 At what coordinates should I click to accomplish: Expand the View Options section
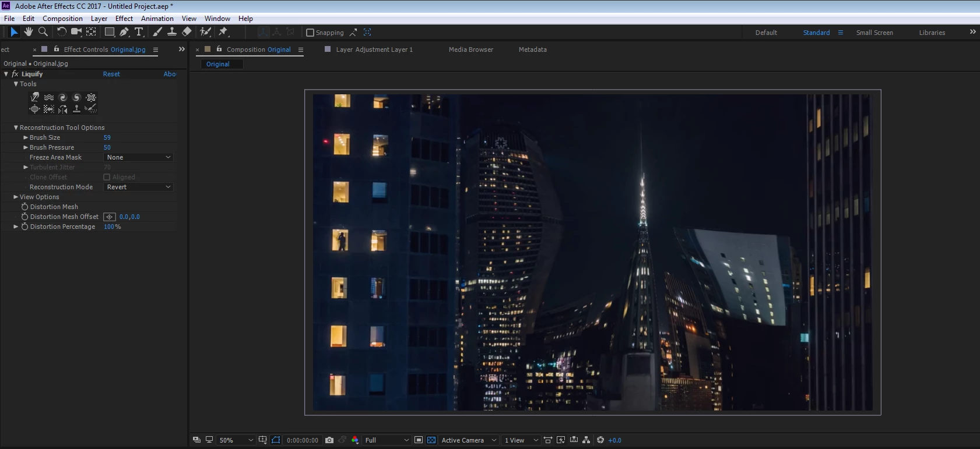click(x=16, y=197)
